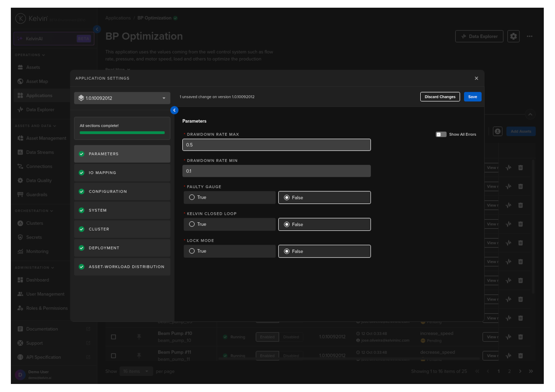This screenshot has height=392, width=555.
Task: Click the waveform icon in Beam Pump #11 row
Action: click(508, 356)
